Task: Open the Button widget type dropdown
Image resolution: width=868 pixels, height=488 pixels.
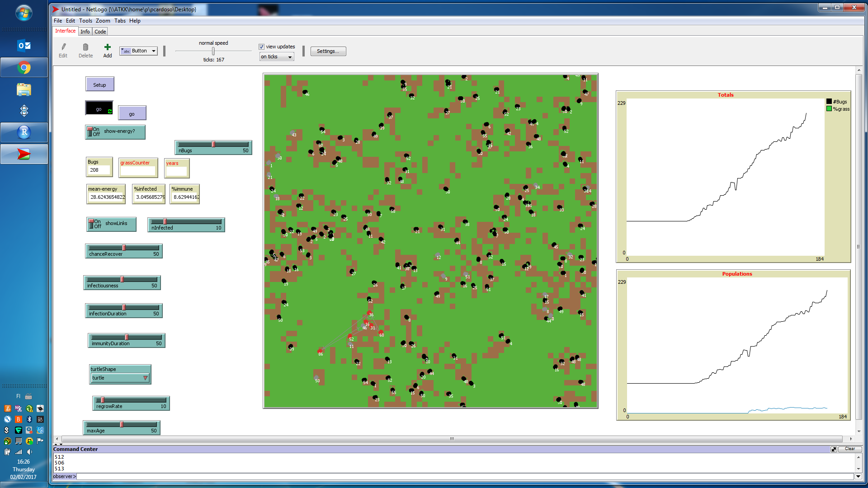Action: [139, 51]
